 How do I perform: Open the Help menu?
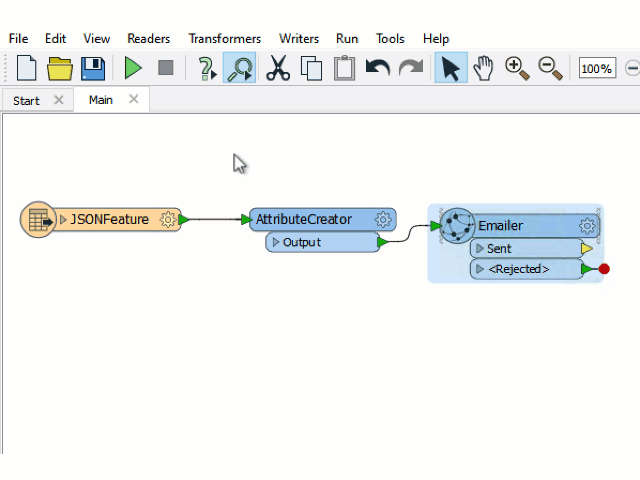[x=436, y=39]
